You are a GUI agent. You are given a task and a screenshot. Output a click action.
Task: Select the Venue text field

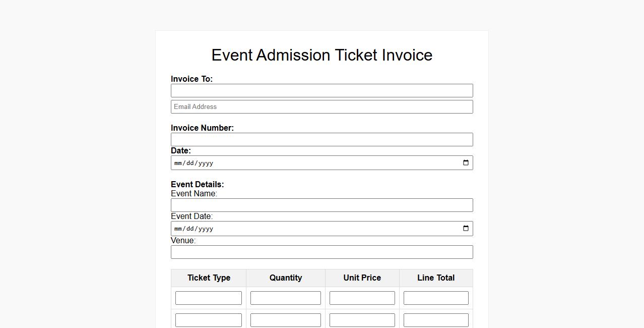pos(321,252)
